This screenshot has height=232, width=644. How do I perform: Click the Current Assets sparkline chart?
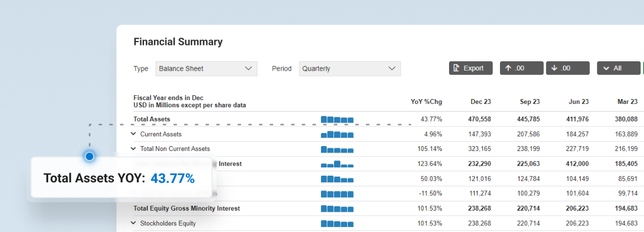(337, 134)
